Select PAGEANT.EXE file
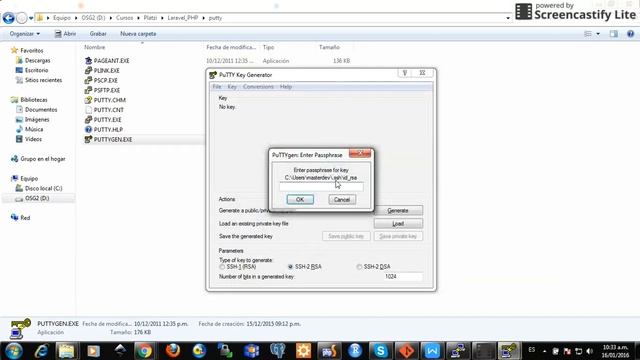Image resolution: width=640 pixels, height=360 pixels. [111, 60]
